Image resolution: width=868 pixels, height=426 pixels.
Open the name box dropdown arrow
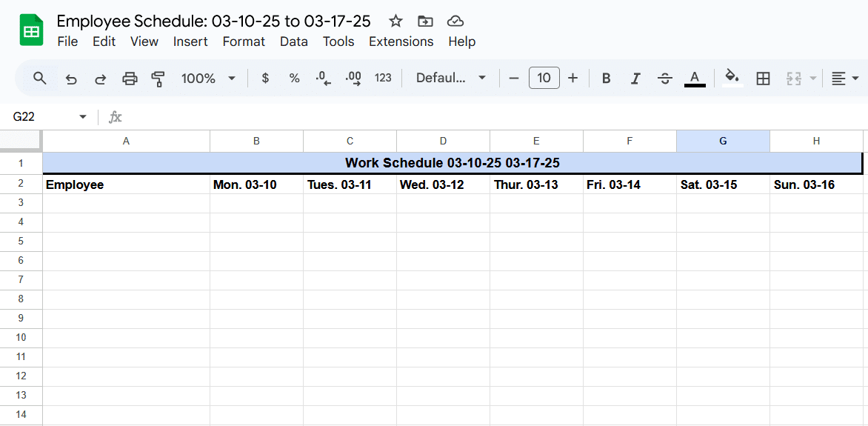pos(83,117)
